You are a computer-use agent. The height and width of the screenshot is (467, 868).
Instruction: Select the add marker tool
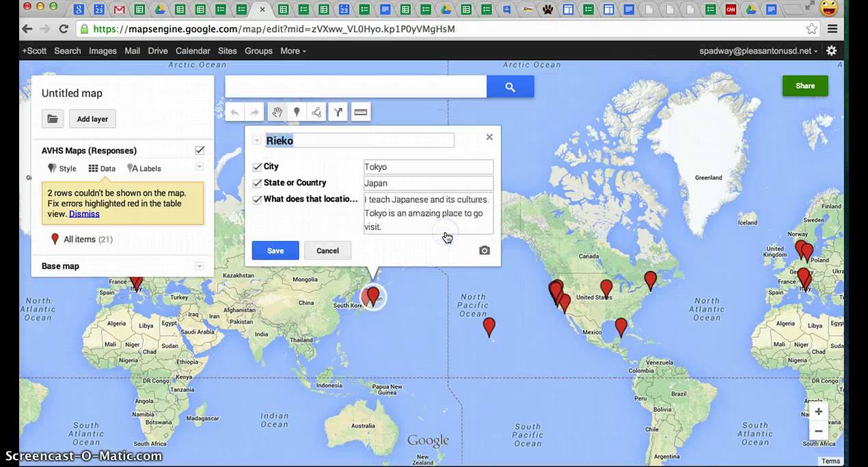point(297,113)
